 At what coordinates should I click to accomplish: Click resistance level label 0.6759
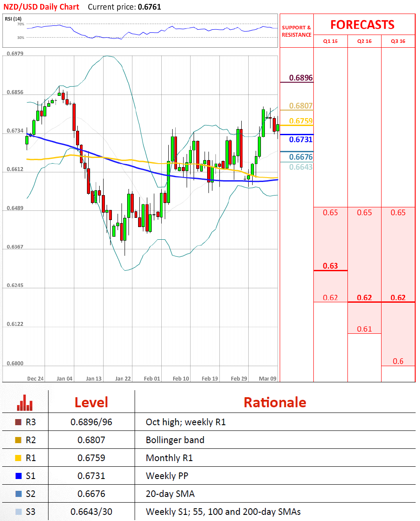301,121
